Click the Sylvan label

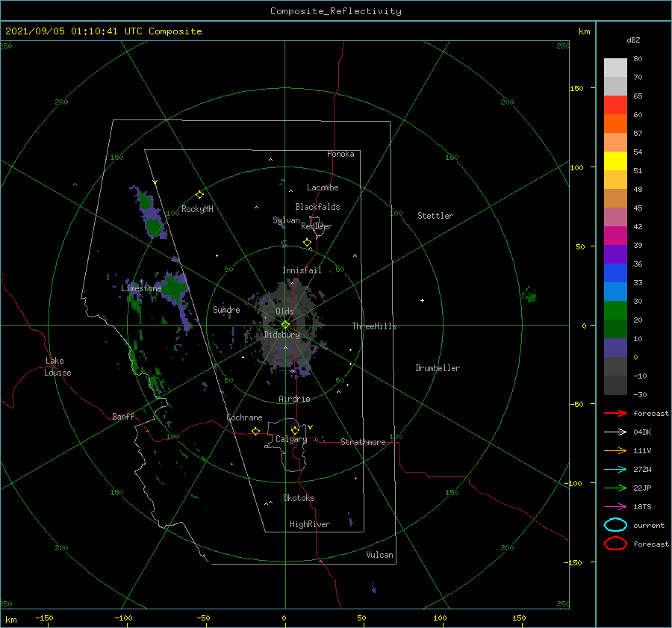(286, 220)
